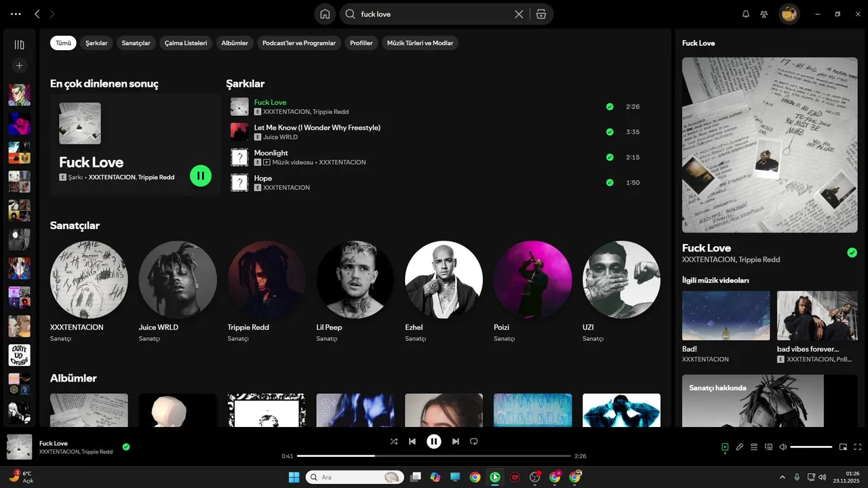This screenshot has width=868, height=488.
Task: Adjust the volume slider
Action: [x=811, y=447]
